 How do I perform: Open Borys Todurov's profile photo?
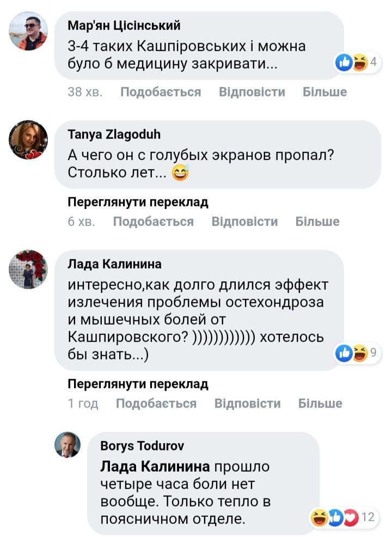point(68,446)
